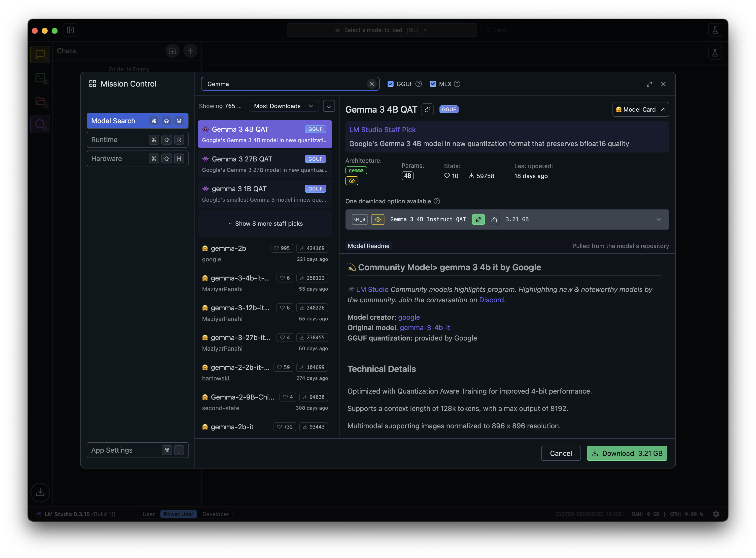The width and height of the screenshot is (756, 558).
Task: Click the gemma architecture tag
Action: [x=356, y=171]
